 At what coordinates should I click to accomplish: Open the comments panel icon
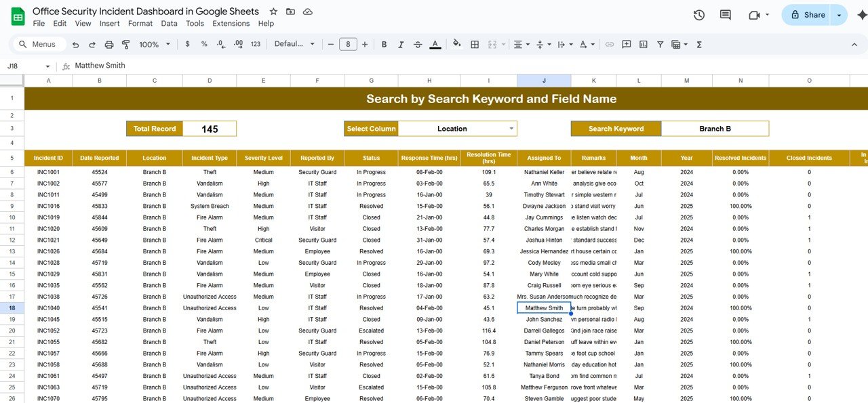pos(725,15)
